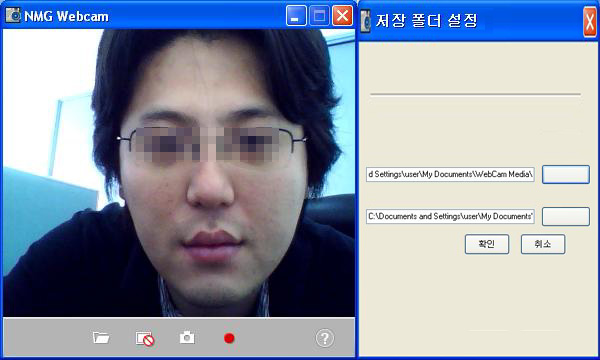Open help via the question mark icon
The width and height of the screenshot is (600, 360).
coord(324,338)
